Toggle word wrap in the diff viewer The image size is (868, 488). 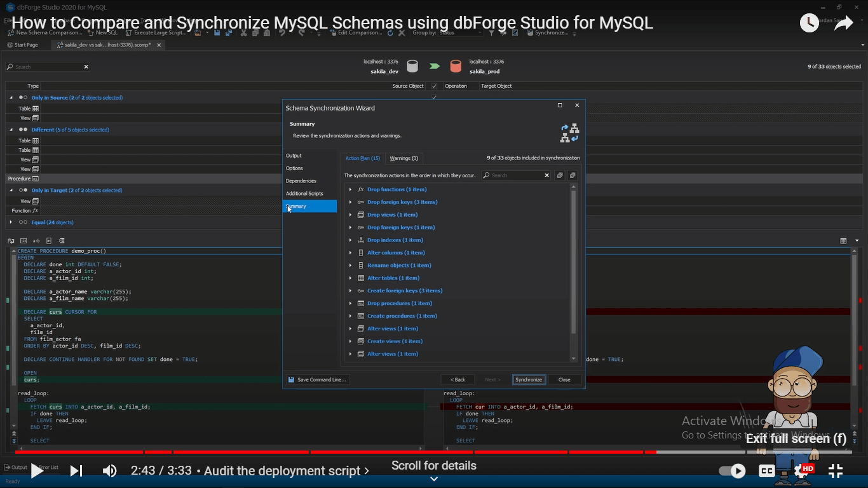point(10,241)
